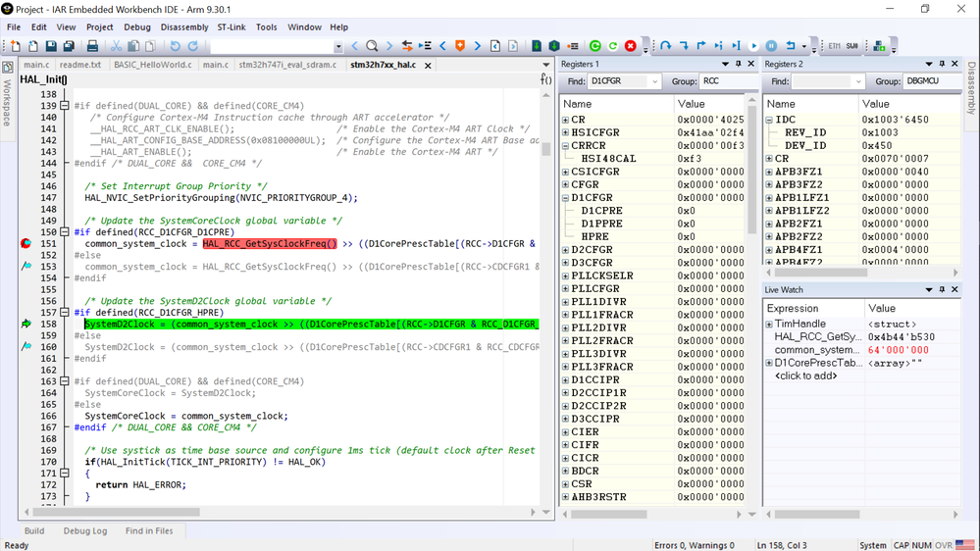Click the Open file toolbar icon
The width and height of the screenshot is (980, 551).
click(x=33, y=46)
